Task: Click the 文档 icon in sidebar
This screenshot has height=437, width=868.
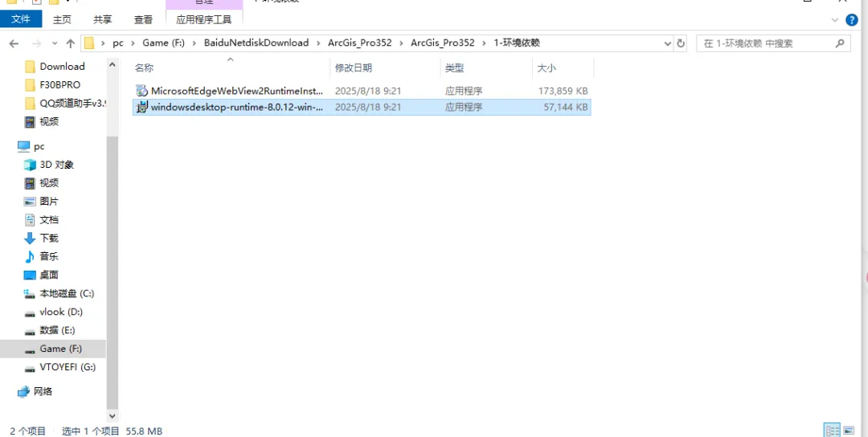Action: pyautogui.click(x=30, y=219)
